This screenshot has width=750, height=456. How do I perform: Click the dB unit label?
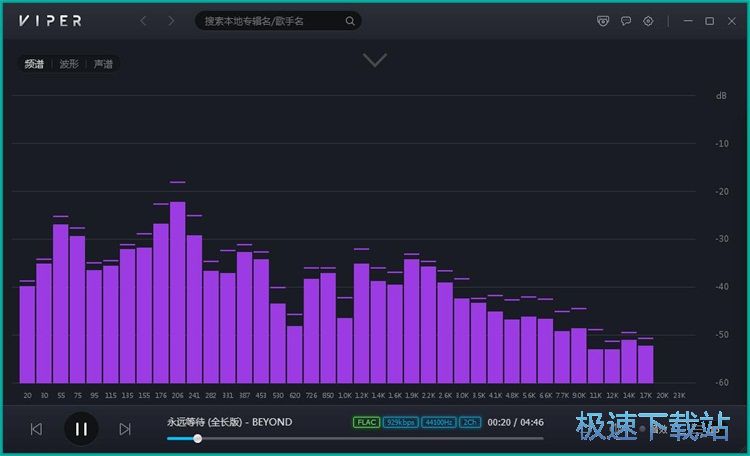tap(721, 96)
